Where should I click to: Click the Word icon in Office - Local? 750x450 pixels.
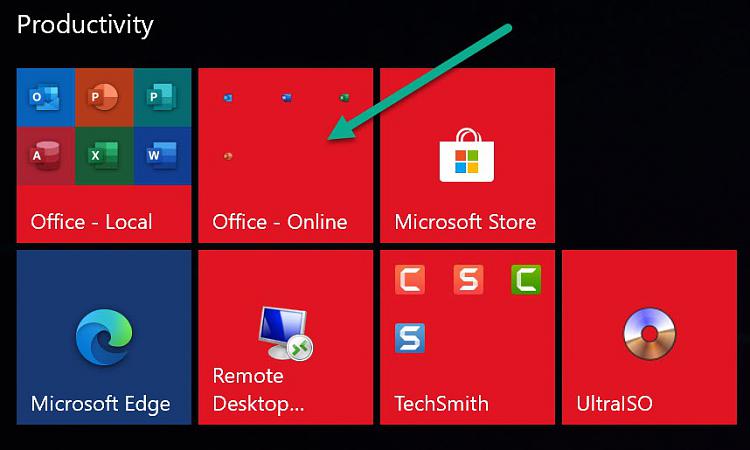162,155
